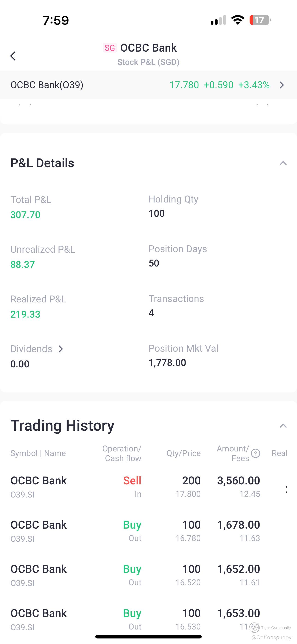The height and width of the screenshot is (644, 297).
Task: Tap the Wi-Fi status icon
Action: point(238,20)
